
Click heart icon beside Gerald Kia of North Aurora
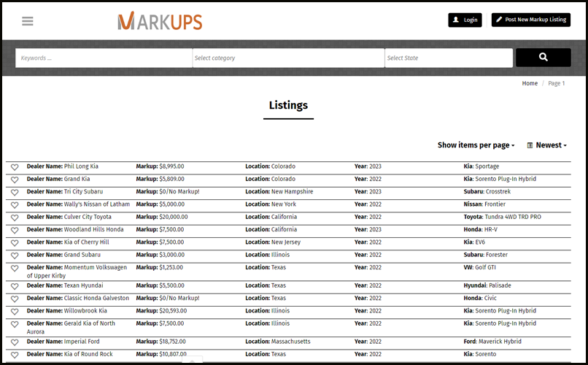coord(15,324)
